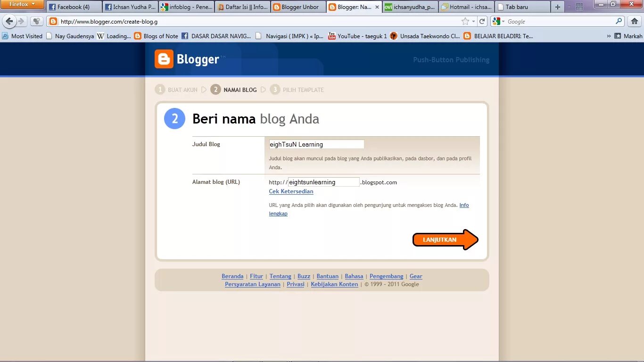Open the Buzz footer link
The height and width of the screenshot is (362, 644).
(x=304, y=276)
